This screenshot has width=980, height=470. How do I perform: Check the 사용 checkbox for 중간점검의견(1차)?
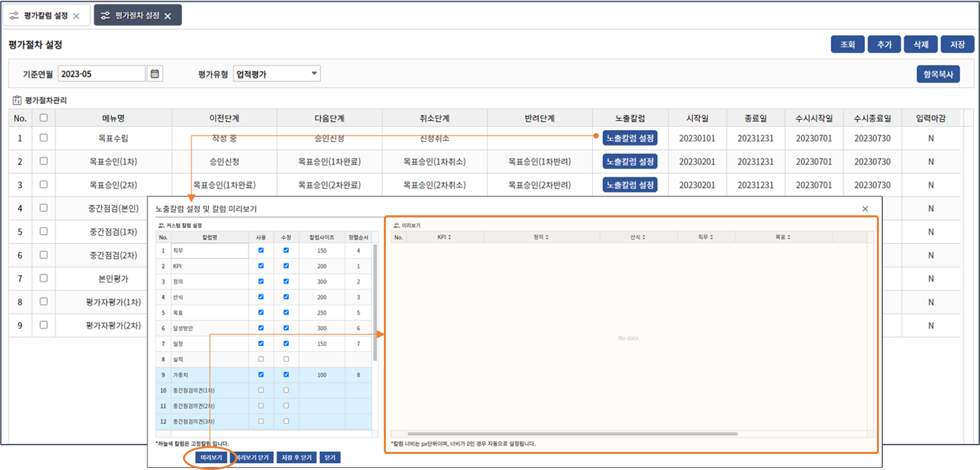[261, 390]
